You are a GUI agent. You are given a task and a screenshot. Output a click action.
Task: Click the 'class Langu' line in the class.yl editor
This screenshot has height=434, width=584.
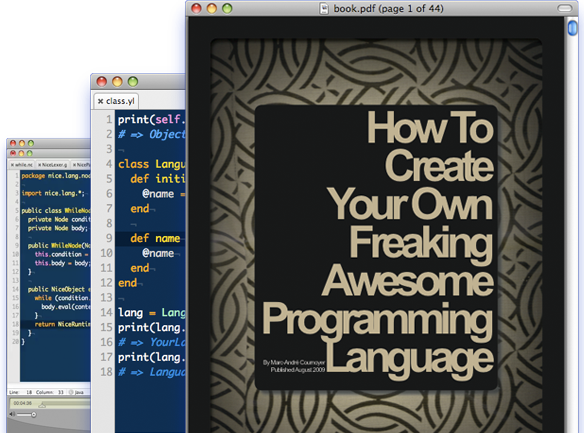tap(152, 164)
